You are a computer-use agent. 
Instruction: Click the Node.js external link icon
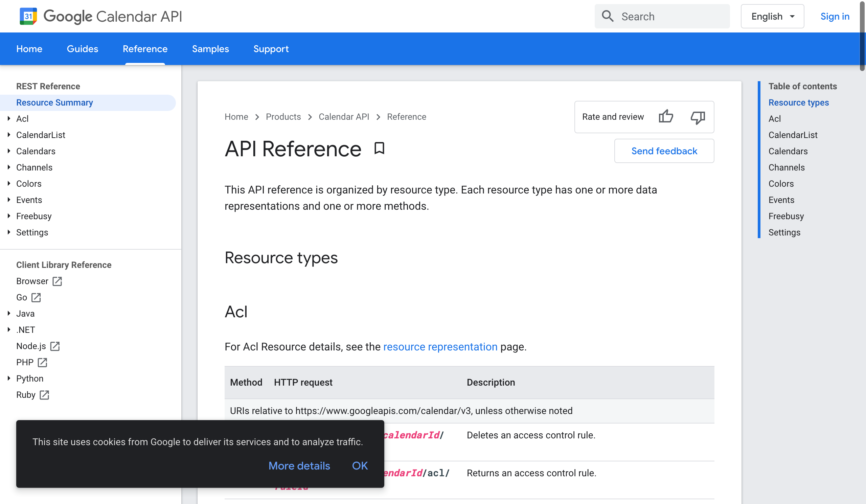(55, 346)
